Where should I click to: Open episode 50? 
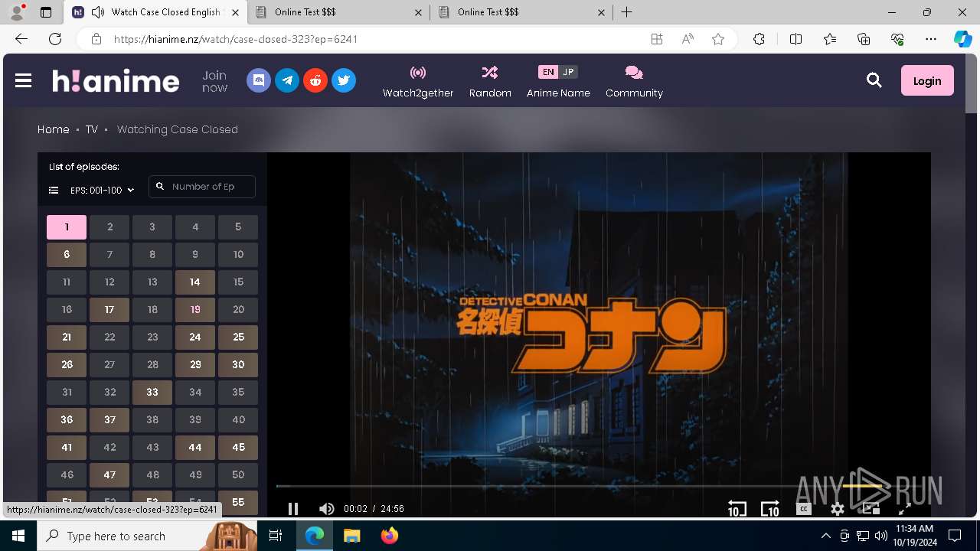tap(238, 475)
